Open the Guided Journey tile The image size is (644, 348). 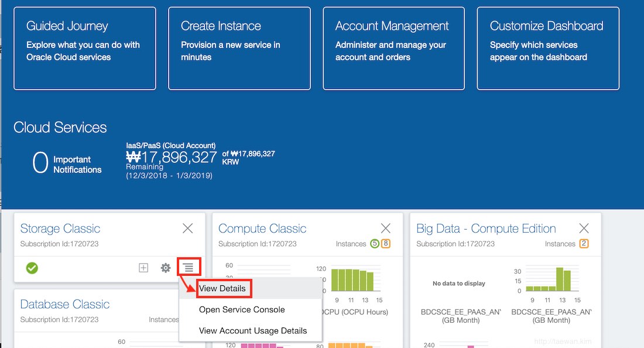pyautogui.click(x=85, y=49)
